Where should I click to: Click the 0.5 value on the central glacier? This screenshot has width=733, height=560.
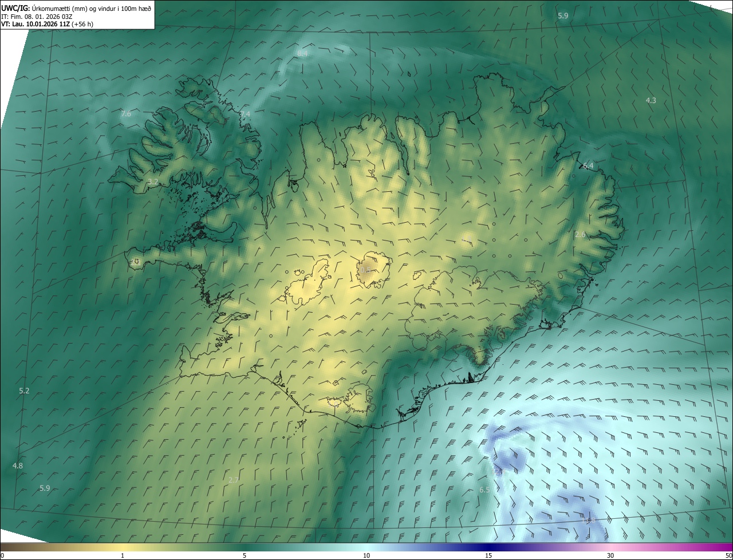click(x=365, y=269)
